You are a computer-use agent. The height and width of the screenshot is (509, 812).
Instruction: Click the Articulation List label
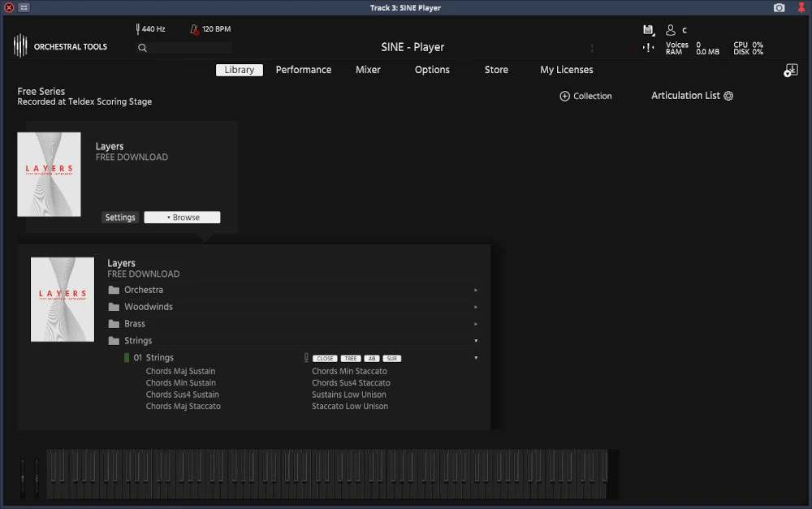tap(685, 96)
